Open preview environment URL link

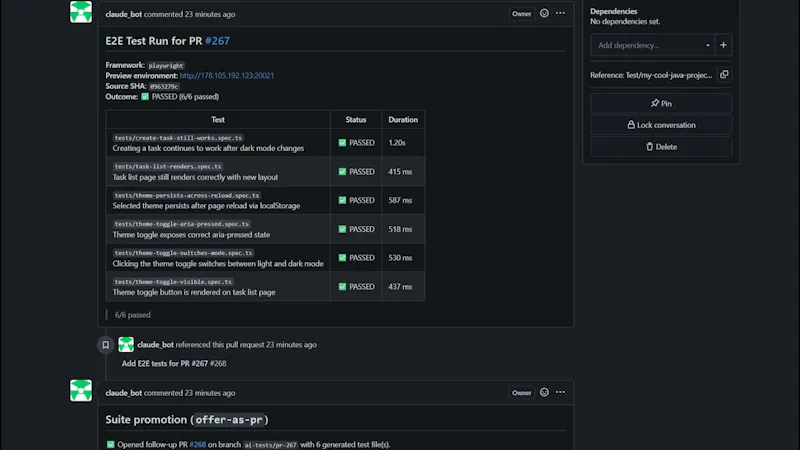[227, 76]
